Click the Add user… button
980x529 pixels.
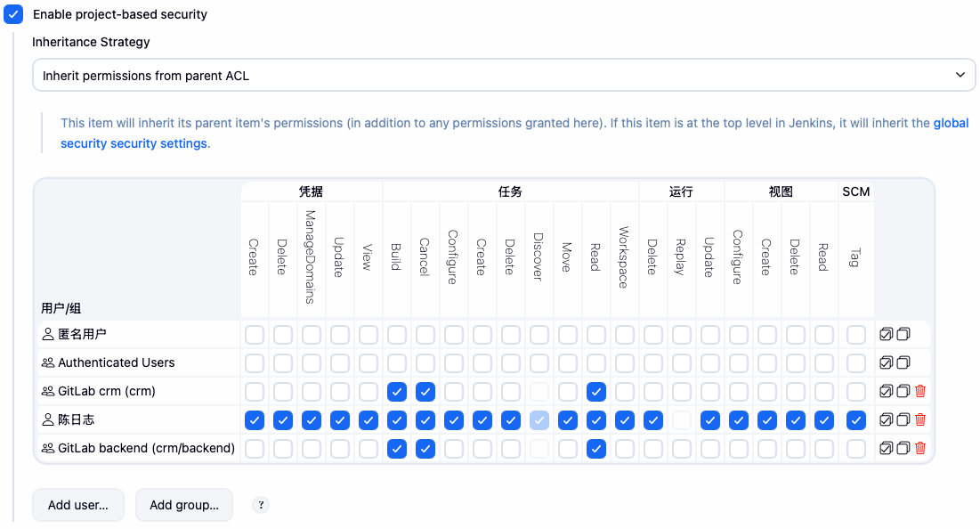pyautogui.click(x=78, y=505)
